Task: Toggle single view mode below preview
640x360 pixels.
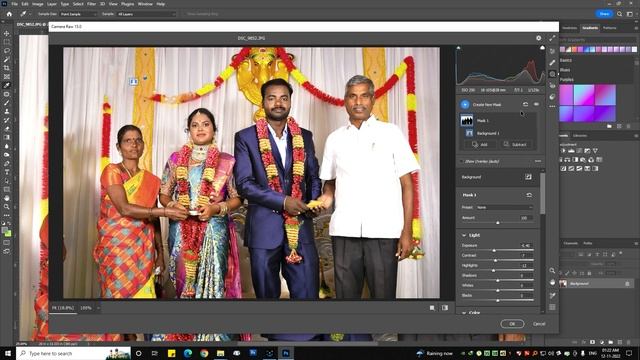Action: click(x=432, y=308)
